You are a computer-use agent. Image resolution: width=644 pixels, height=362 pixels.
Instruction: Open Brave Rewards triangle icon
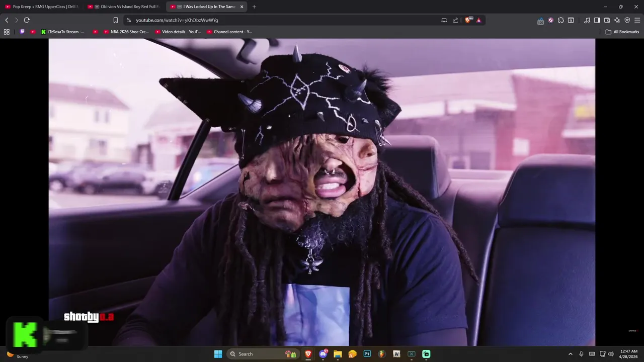(x=478, y=20)
